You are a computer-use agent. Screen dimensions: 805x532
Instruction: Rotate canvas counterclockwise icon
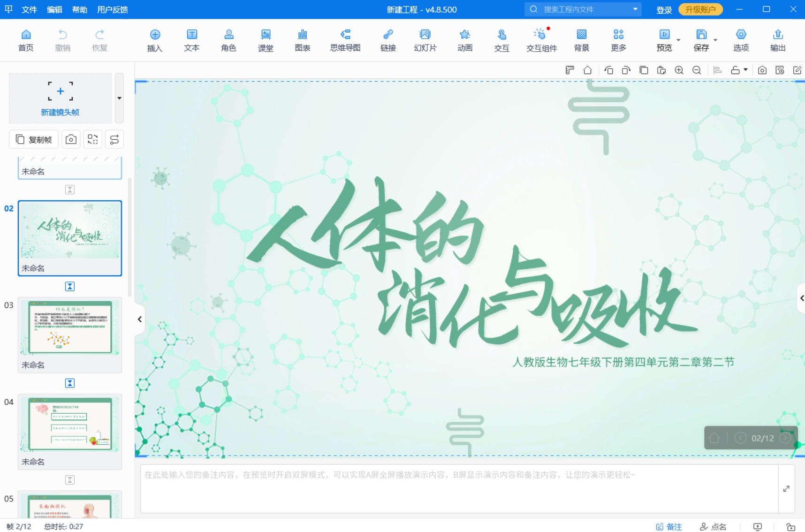click(x=608, y=70)
